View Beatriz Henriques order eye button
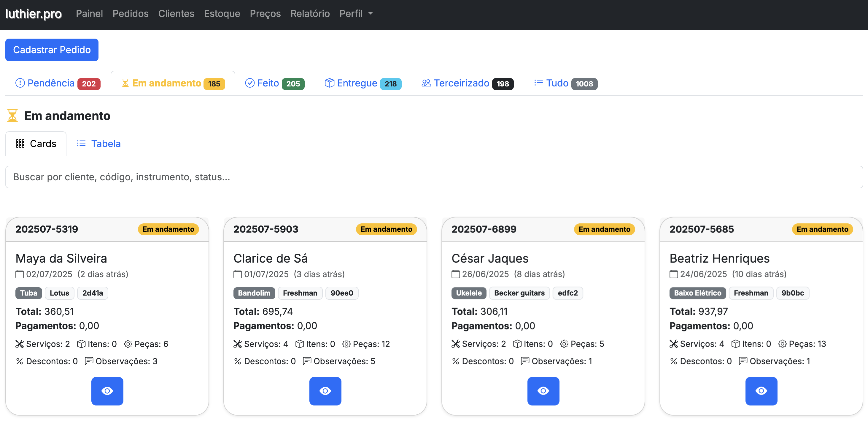 click(761, 391)
